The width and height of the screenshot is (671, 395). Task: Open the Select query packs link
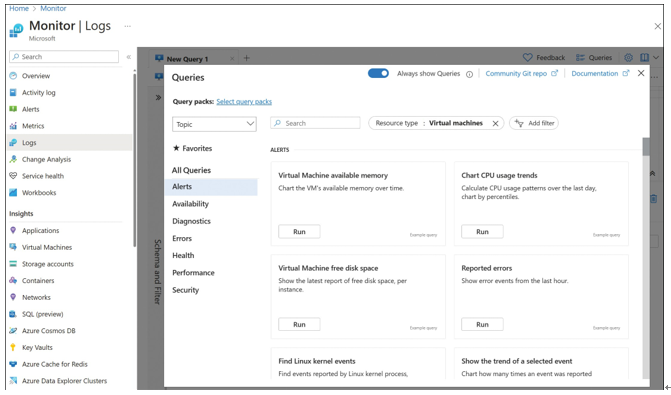click(x=244, y=101)
